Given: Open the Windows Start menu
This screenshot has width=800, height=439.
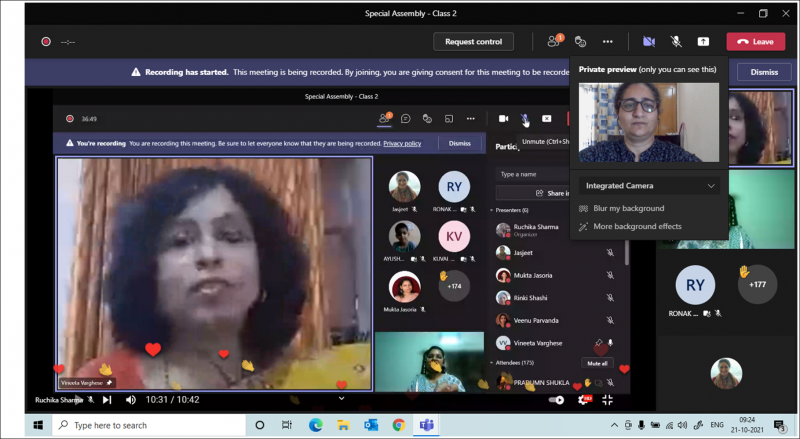Looking at the screenshot, I should 38,425.
